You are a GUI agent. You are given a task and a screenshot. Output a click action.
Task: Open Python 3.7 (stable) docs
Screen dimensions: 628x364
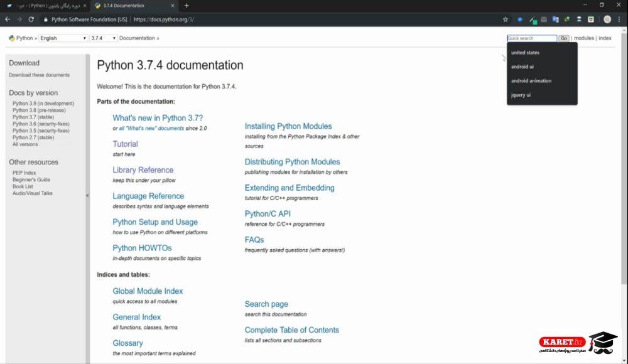pyautogui.click(x=33, y=117)
